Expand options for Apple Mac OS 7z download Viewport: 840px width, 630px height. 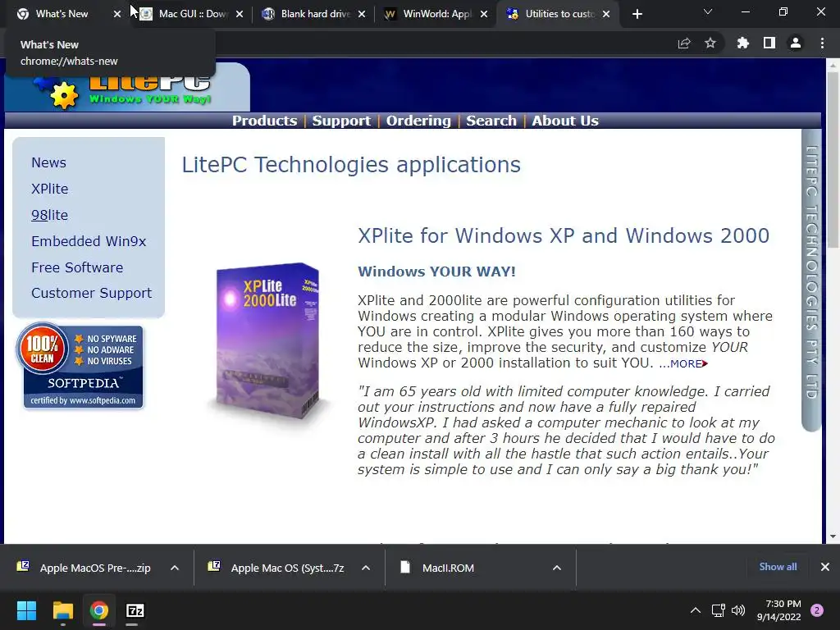click(x=366, y=568)
